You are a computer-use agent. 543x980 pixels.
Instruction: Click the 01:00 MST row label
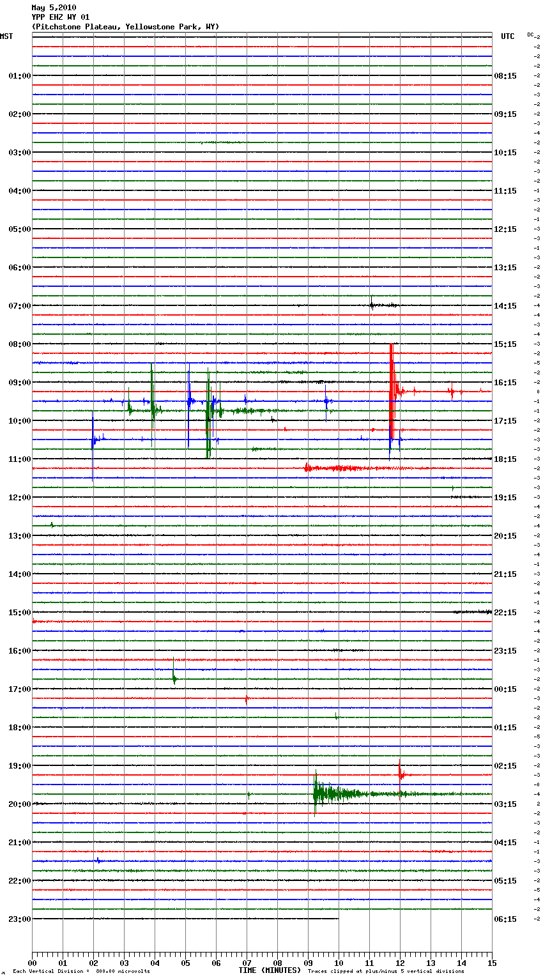click(x=20, y=76)
